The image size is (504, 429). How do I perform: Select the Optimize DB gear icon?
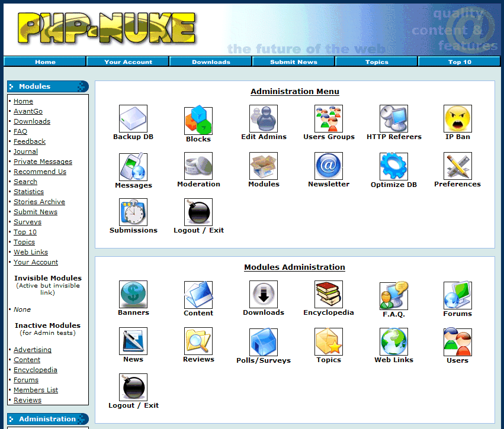pyautogui.click(x=394, y=166)
